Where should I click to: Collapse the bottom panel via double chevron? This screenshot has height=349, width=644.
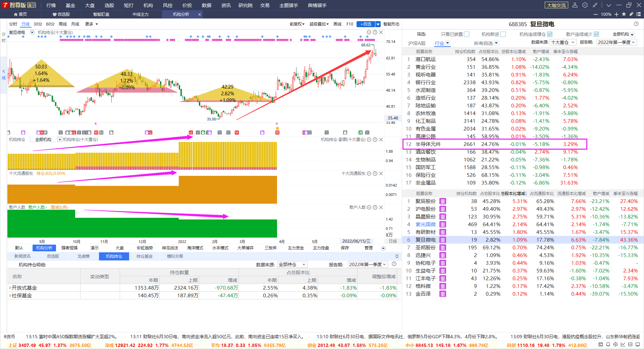pos(397,256)
